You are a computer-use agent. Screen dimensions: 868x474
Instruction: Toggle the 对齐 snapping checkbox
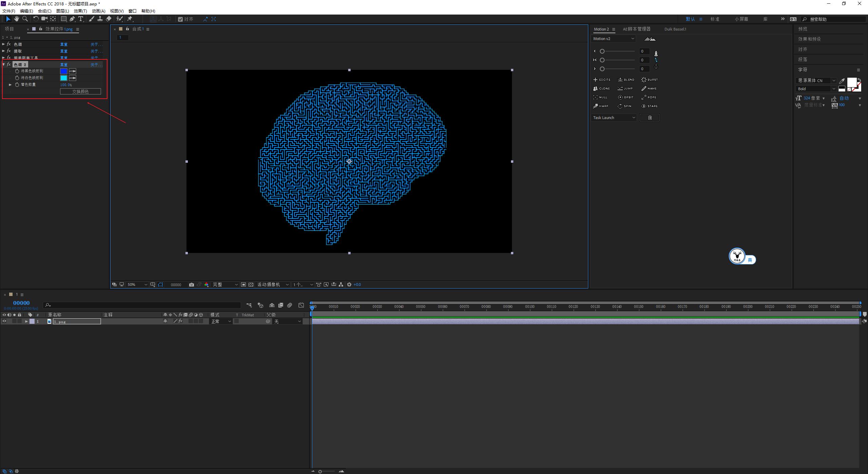tap(180, 19)
